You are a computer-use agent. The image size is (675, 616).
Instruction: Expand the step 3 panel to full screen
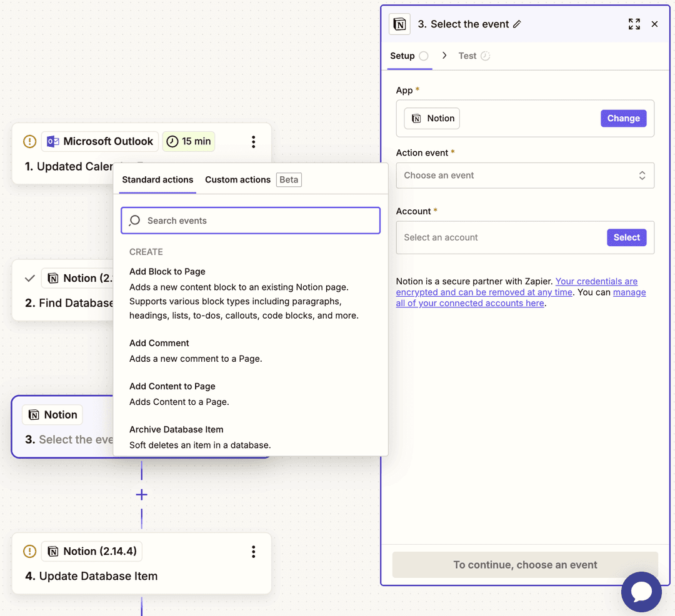[x=634, y=24]
